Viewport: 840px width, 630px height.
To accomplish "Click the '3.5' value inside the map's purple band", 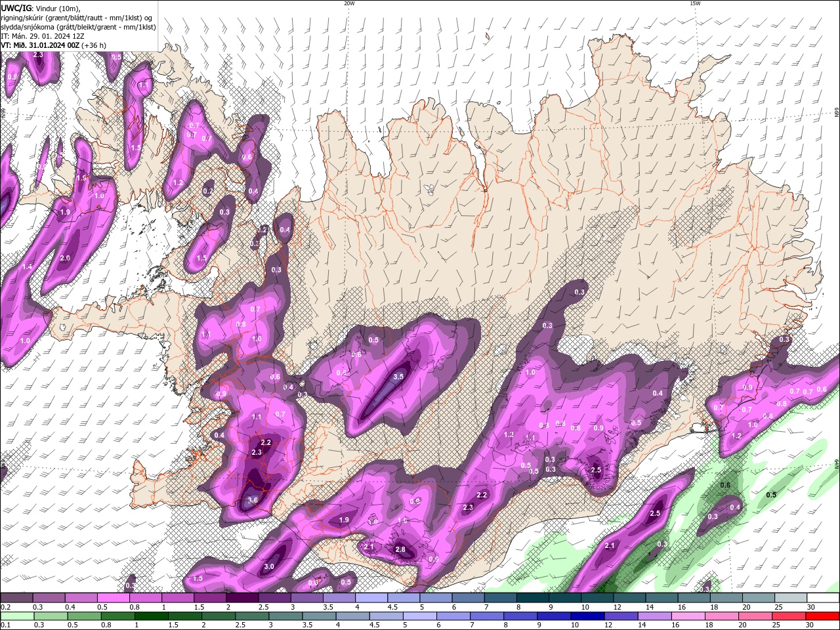I will pos(398,377).
